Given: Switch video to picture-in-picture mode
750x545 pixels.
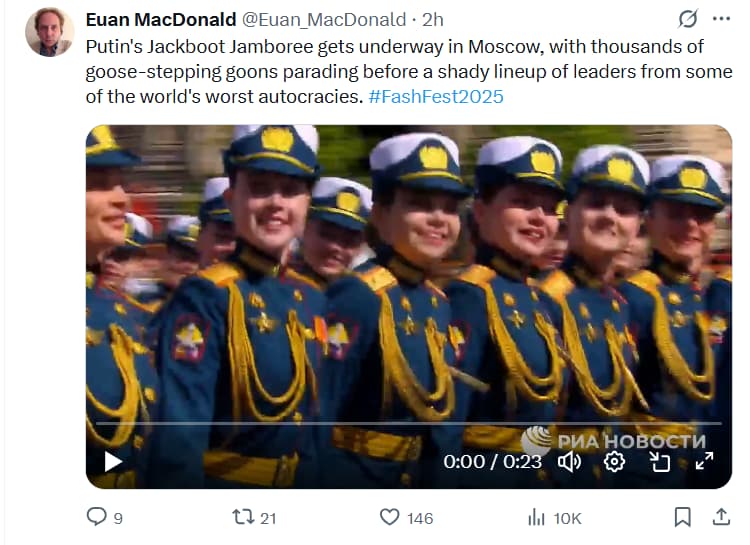Looking at the screenshot, I should tap(660, 462).
